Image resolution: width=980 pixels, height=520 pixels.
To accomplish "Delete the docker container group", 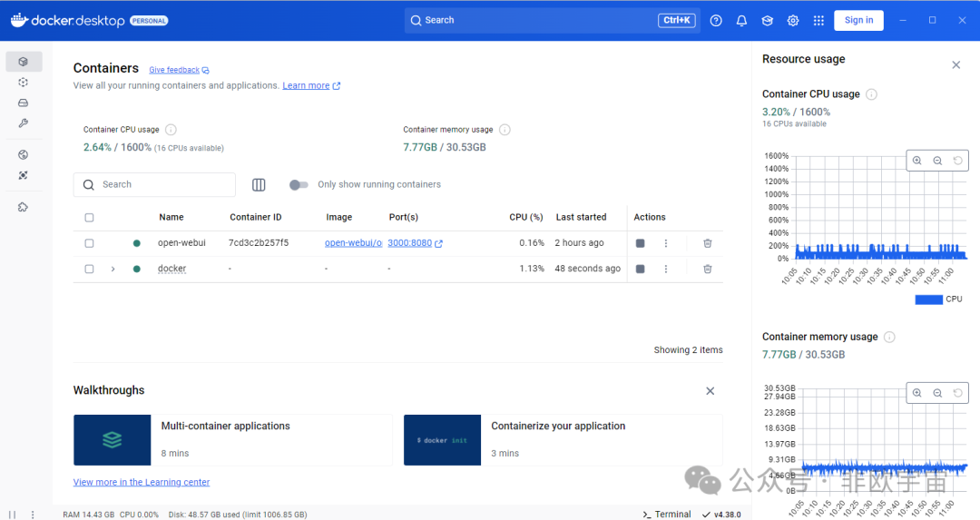I will (x=708, y=269).
